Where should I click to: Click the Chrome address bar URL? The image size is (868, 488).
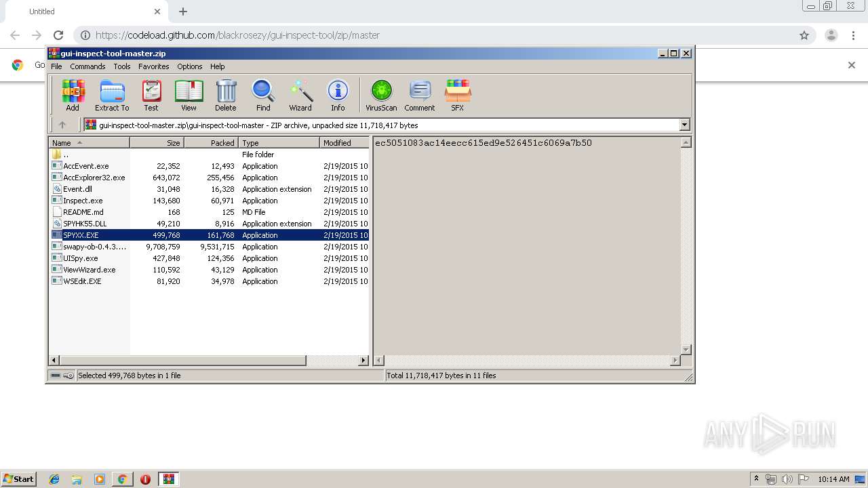(x=237, y=35)
